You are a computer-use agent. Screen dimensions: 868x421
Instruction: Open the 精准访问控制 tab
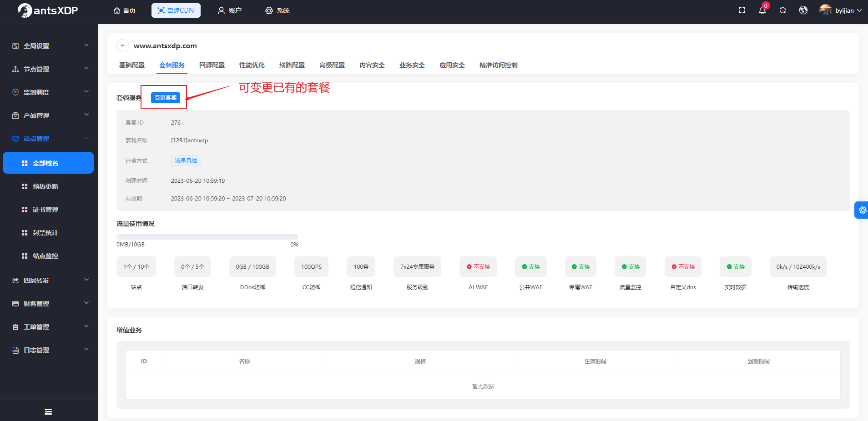point(499,65)
